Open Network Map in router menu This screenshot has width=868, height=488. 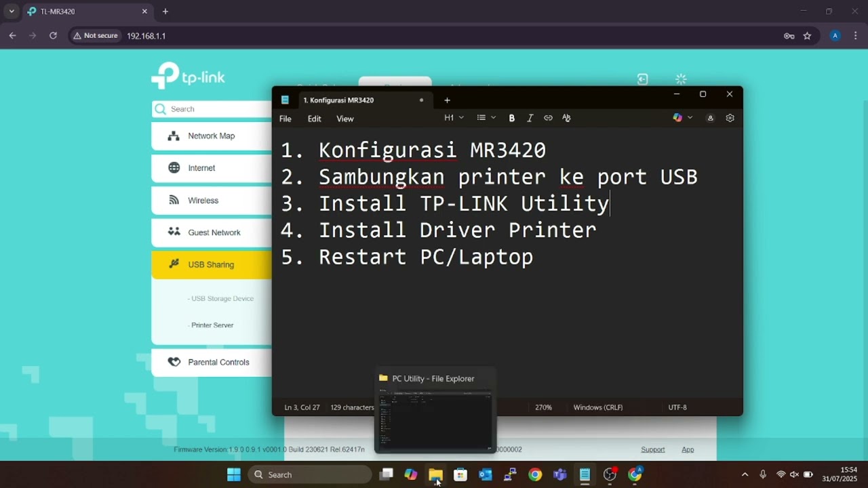pyautogui.click(x=212, y=136)
